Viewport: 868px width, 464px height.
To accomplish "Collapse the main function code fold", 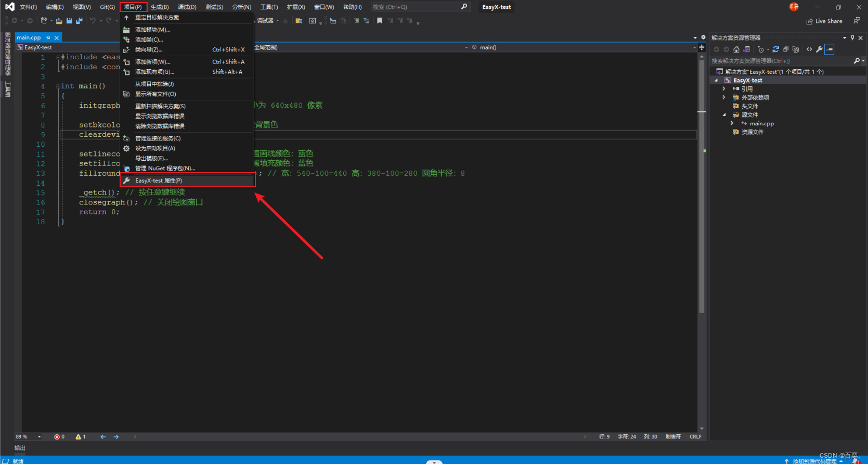I will click(x=58, y=86).
